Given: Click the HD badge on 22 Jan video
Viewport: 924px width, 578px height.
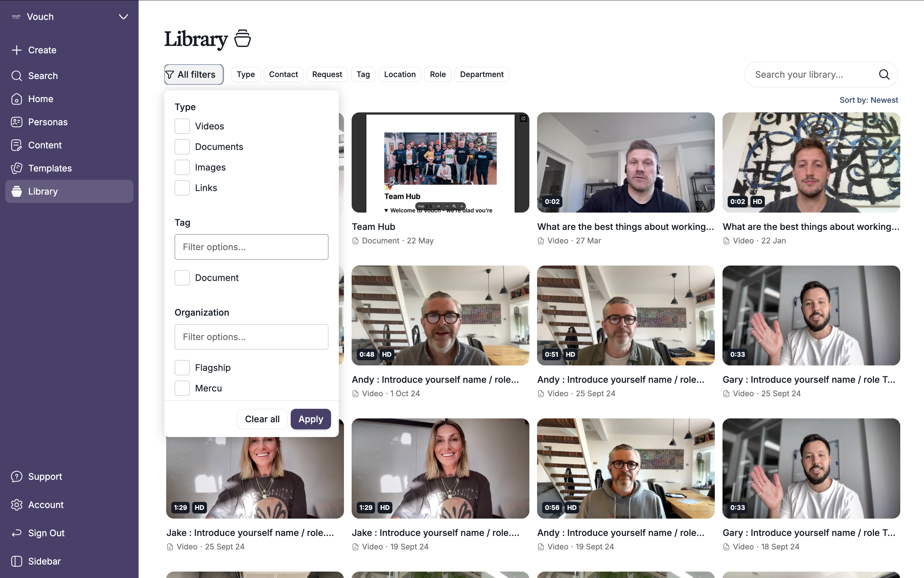Looking at the screenshot, I should pyautogui.click(x=757, y=201).
